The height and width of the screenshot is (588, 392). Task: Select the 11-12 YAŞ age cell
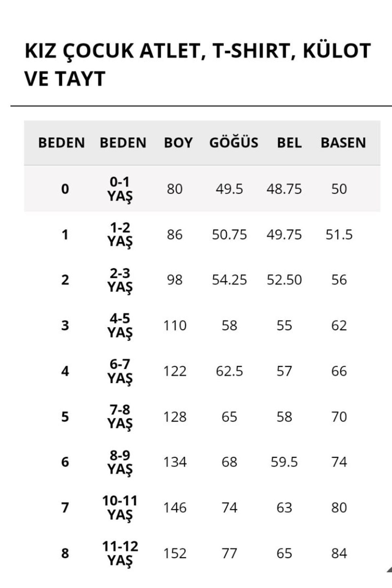(120, 553)
